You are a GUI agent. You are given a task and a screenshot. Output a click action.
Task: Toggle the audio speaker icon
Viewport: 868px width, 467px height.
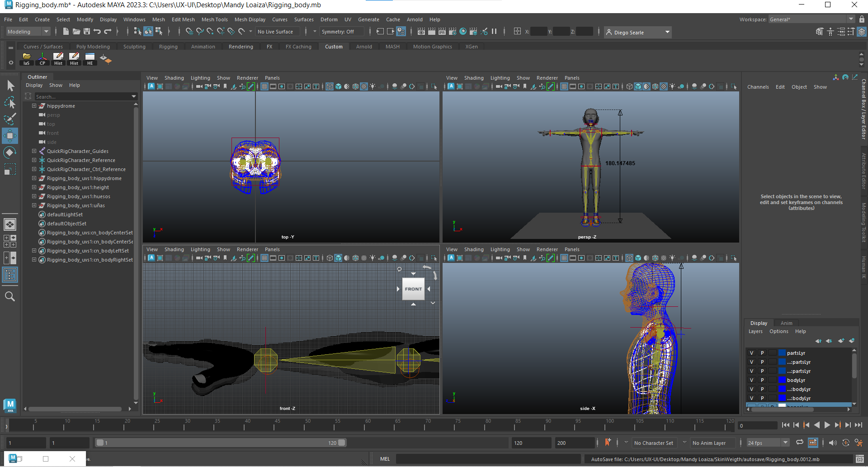click(x=833, y=443)
